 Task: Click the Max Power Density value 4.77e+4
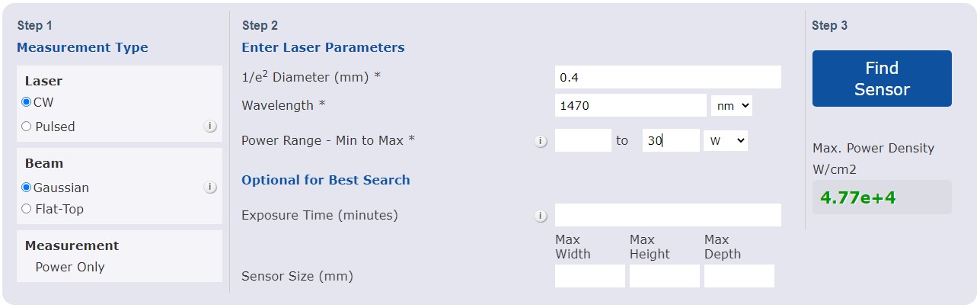858,198
